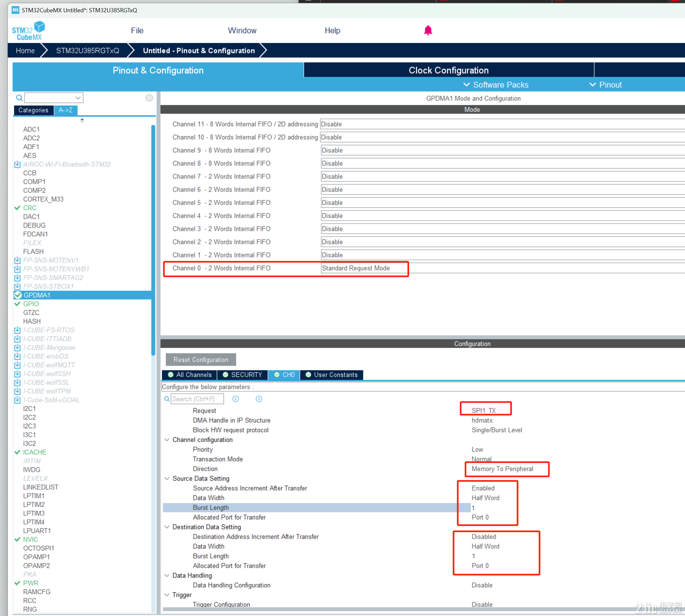The width and height of the screenshot is (685, 616).
Task: Collapse the Source Data Setting section
Action: point(167,479)
